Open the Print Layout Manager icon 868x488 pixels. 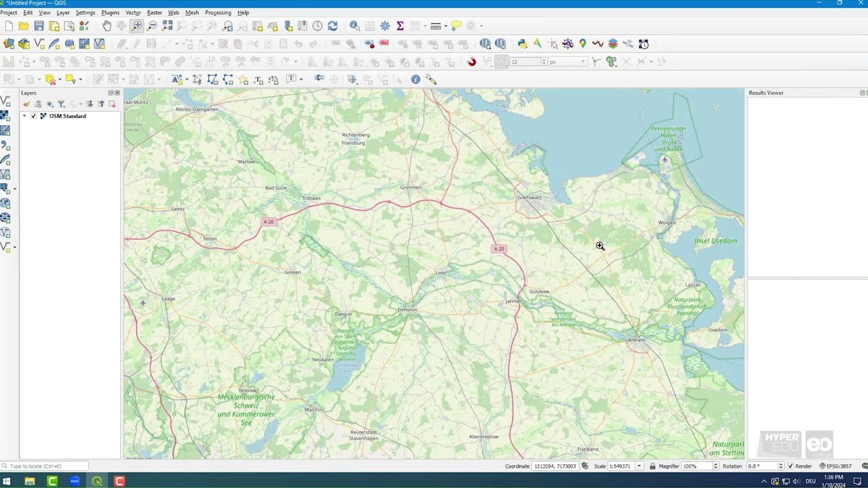69,26
